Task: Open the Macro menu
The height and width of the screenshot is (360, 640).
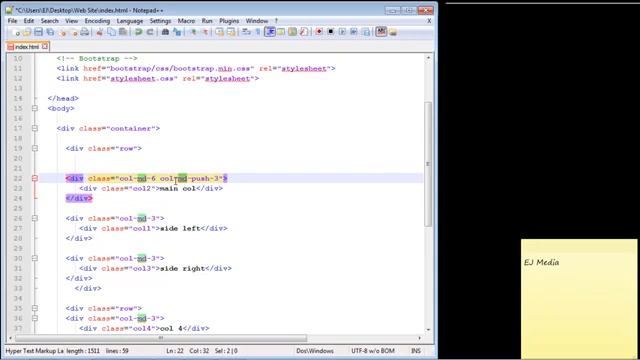Action: point(186,21)
